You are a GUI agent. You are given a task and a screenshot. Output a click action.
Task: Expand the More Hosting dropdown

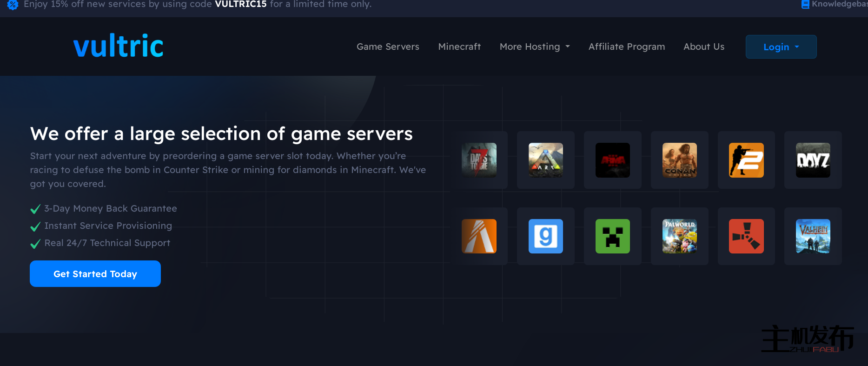[x=534, y=47]
